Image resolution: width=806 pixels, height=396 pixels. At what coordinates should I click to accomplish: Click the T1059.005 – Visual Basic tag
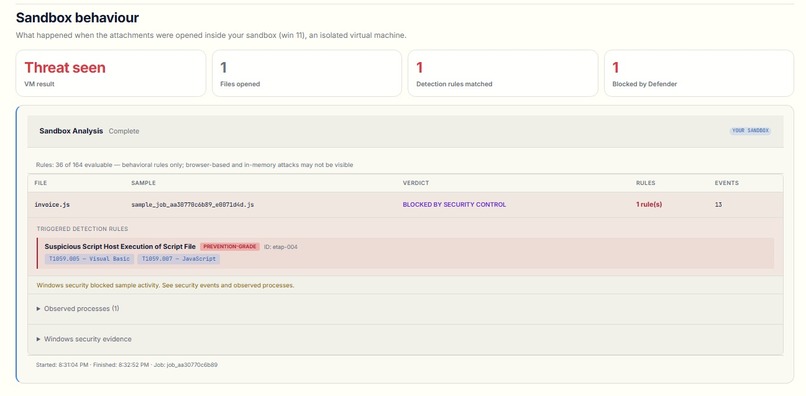[89, 259]
